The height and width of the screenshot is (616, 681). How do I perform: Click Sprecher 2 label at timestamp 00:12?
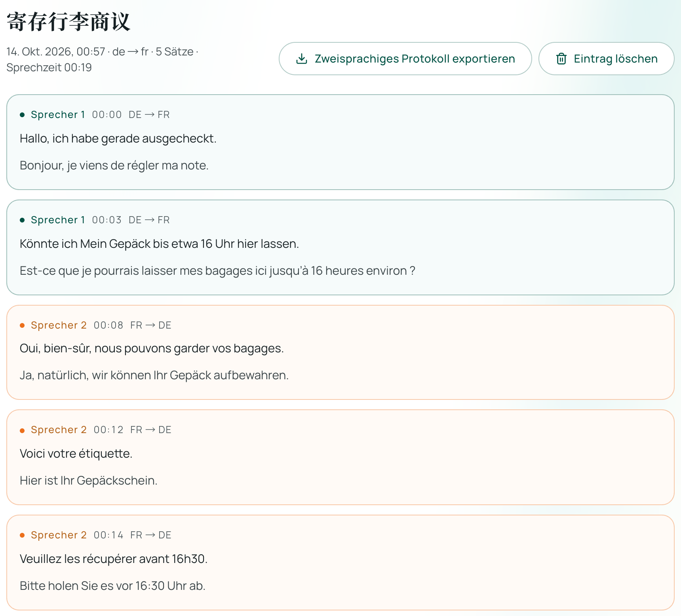[x=59, y=430]
